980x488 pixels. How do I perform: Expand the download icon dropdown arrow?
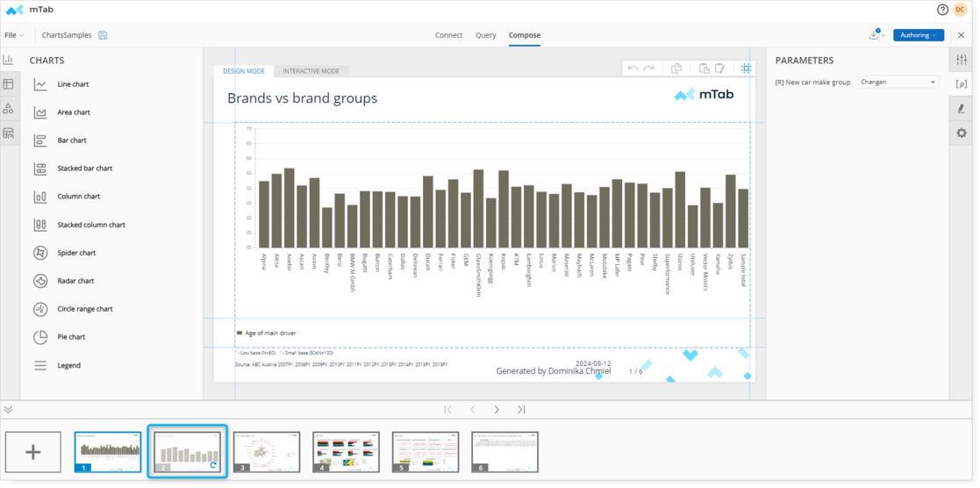(883, 36)
